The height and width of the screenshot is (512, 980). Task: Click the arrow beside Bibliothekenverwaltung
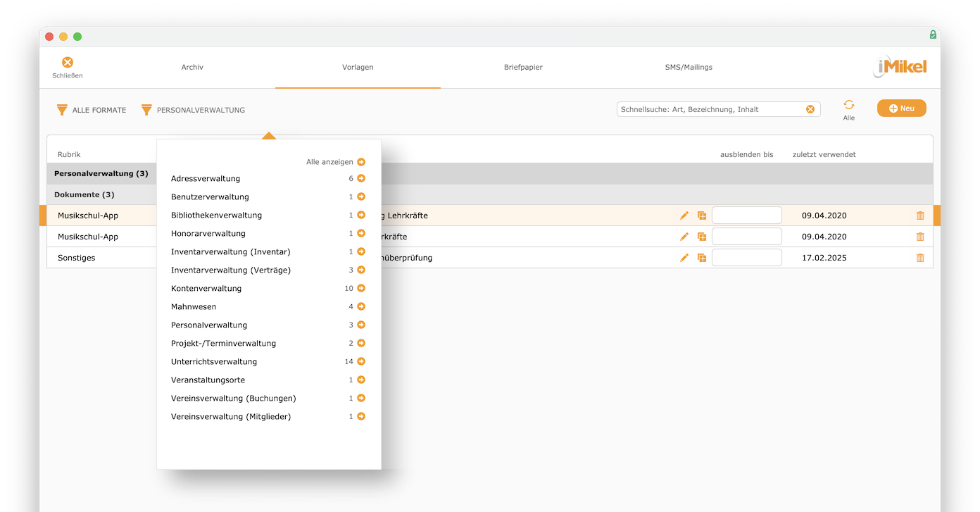pos(361,216)
